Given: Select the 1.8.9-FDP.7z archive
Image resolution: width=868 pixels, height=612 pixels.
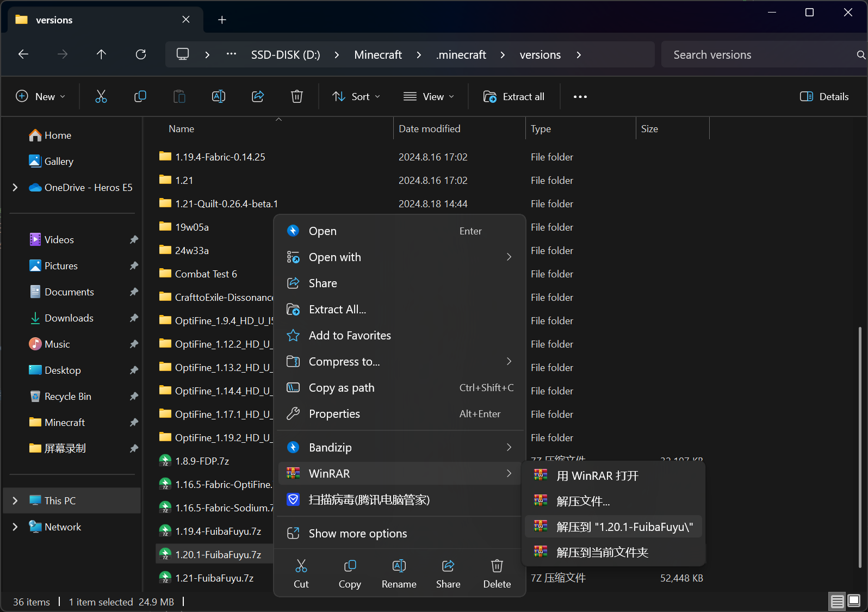Looking at the screenshot, I should click(202, 461).
